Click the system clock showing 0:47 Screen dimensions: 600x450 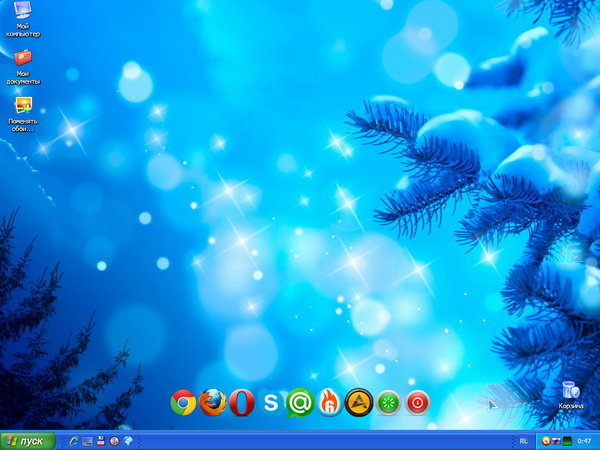pyautogui.click(x=584, y=441)
